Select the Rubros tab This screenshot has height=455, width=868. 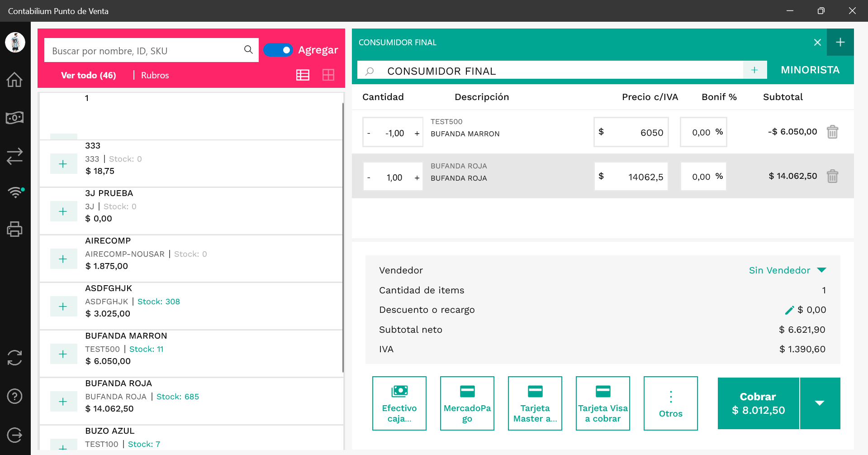point(155,75)
